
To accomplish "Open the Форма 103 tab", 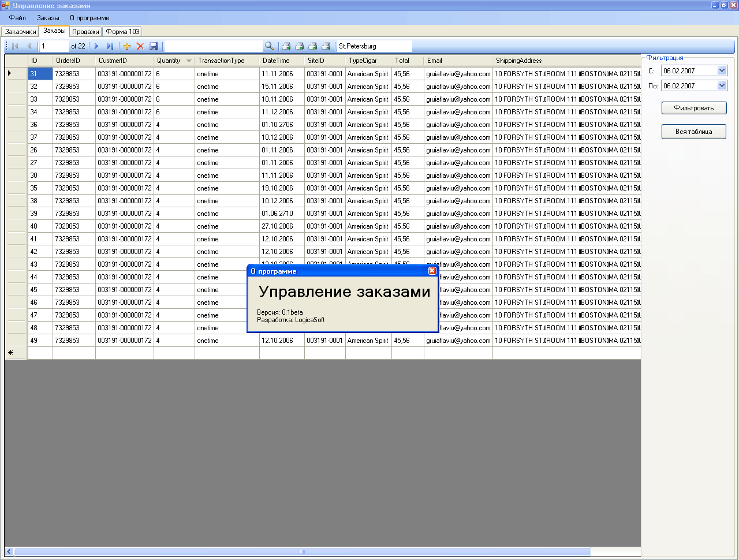I will click(122, 32).
